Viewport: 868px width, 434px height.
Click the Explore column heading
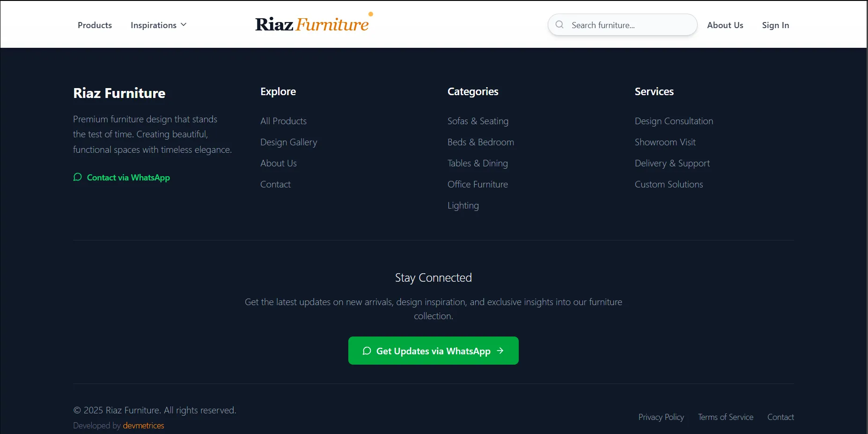coord(278,91)
